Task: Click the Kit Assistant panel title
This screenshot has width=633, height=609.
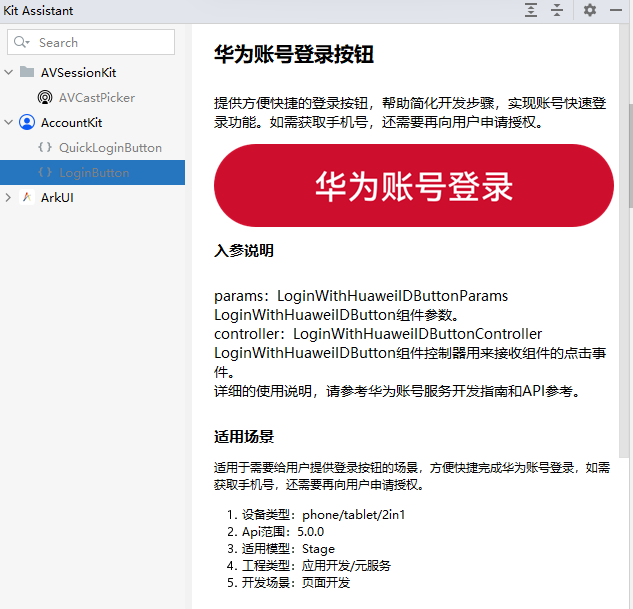Action: [x=38, y=10]
